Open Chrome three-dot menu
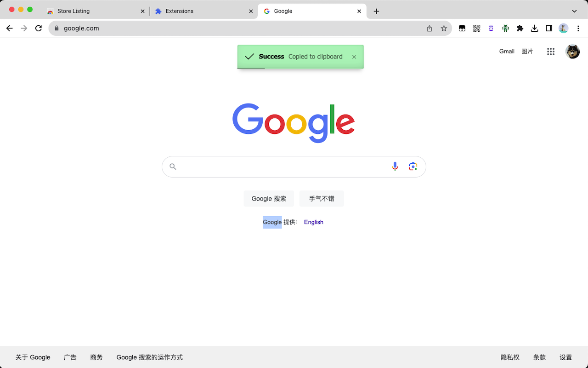This screenshot has width=588, height=368. pos(578,29)
